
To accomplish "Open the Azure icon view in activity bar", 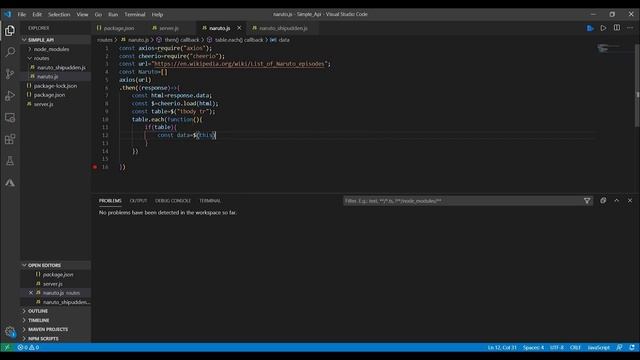I will click(x=10, y=182).
